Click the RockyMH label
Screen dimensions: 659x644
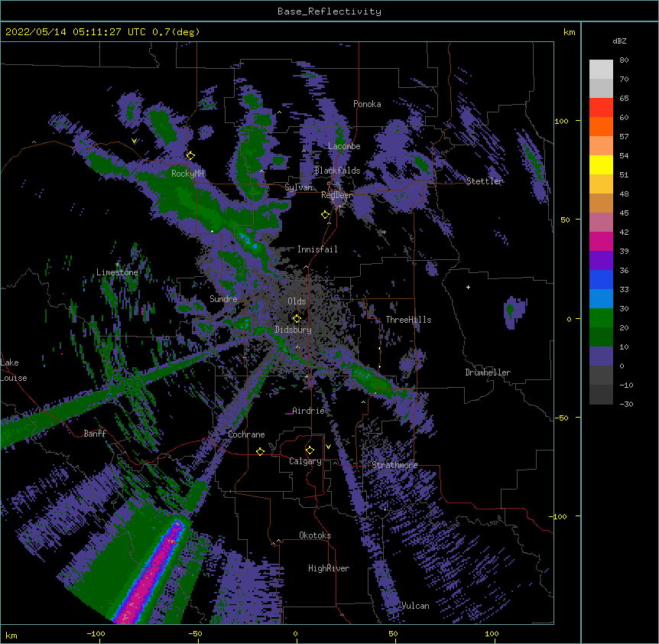[187, 173]
